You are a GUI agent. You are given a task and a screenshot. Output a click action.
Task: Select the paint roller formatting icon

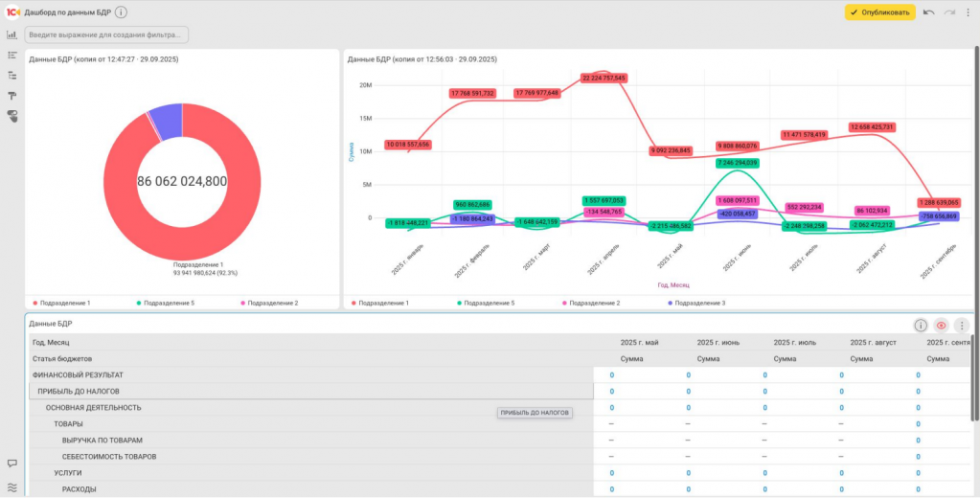coord(11,96)
